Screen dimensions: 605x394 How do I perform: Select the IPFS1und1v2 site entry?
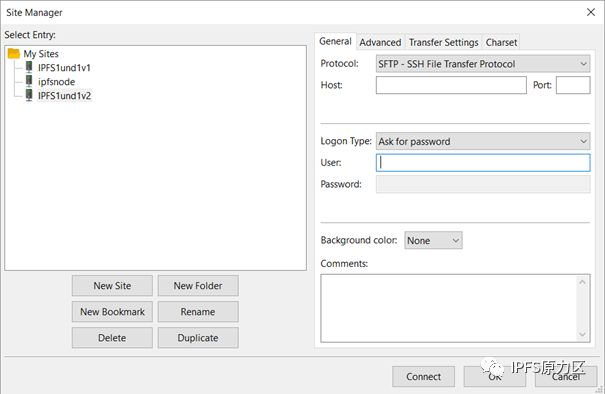pos(64,96)
